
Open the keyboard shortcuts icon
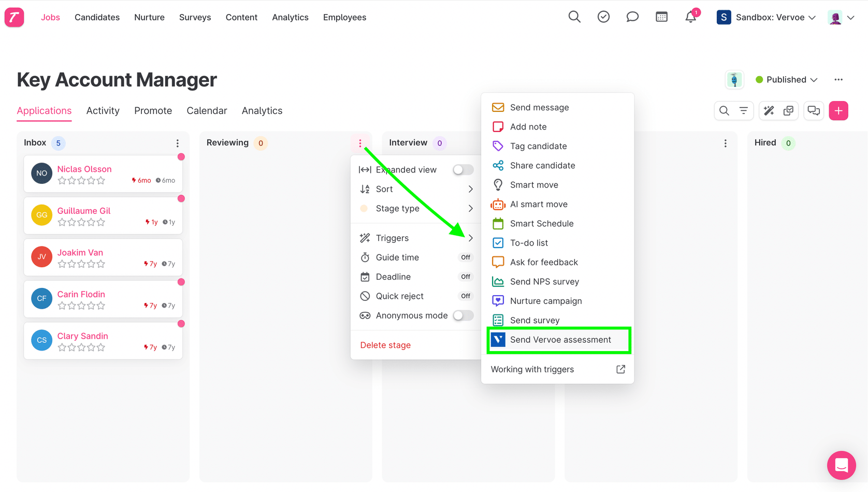661,17
